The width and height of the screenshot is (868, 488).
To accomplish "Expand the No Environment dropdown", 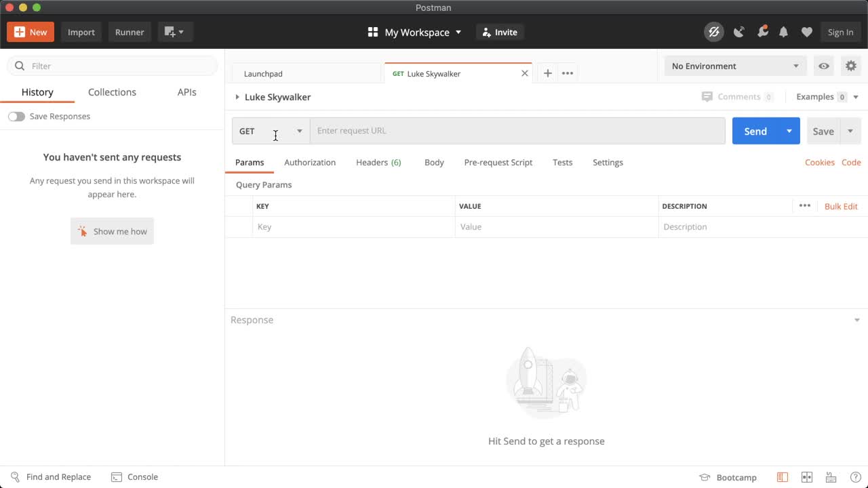I will (735, 66).
